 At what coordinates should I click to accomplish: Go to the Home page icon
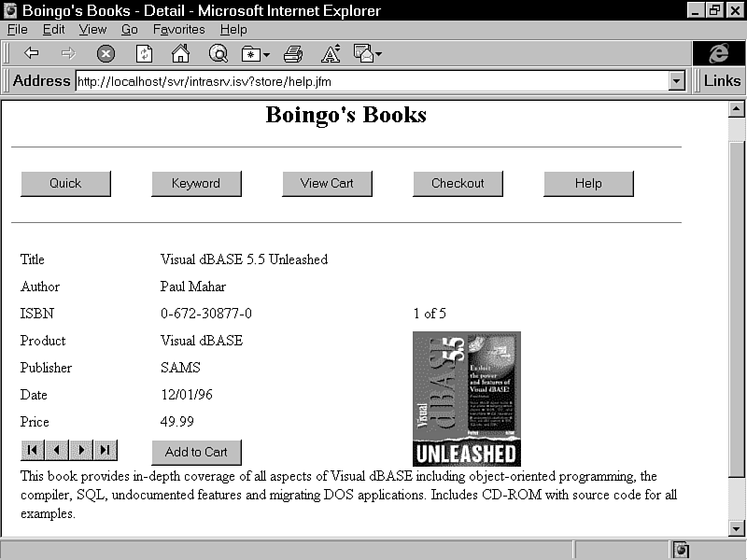[x=180, y=53]
